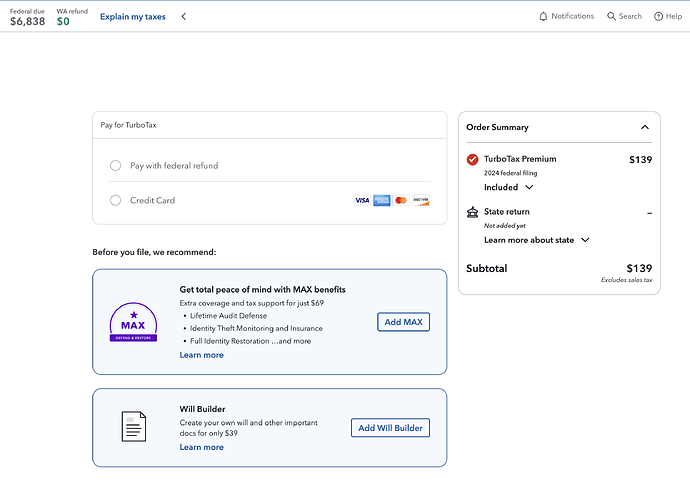The height and width of the screenshot is (490, 690).
Task: Click the Search magnifier icon
Action: pyautogui.click(x=612, y=17)
